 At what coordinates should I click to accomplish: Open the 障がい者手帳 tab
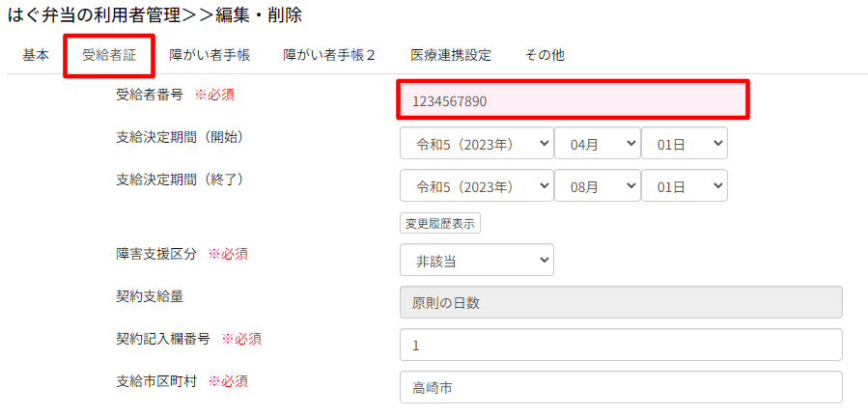[x=209, y=55]
